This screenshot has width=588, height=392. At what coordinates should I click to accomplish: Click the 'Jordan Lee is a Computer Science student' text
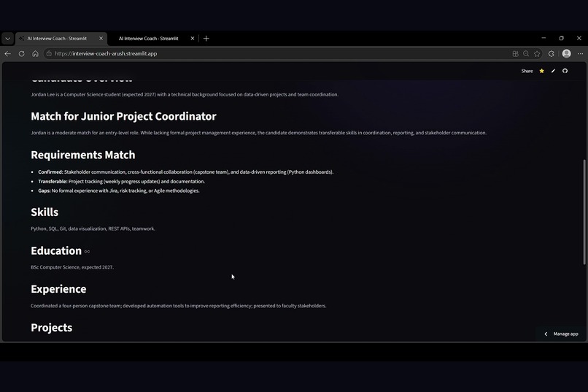[x=185, y=94]
